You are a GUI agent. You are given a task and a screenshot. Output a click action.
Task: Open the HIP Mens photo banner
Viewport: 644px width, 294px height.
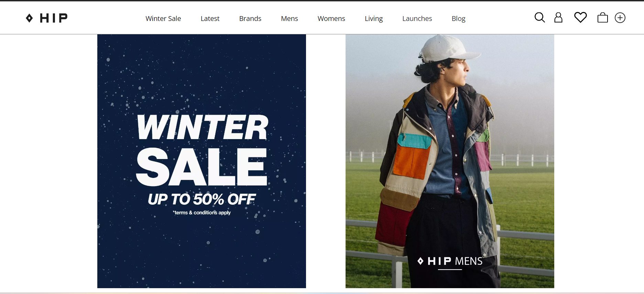[x=450, y=161]
